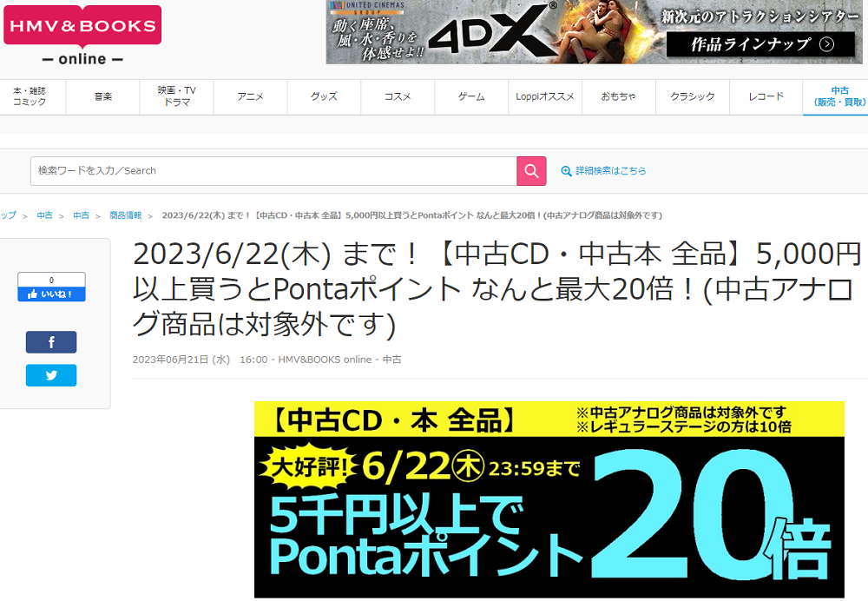Viewport: 868px width, 601px height.
Task: Open the 音楽 category tab
Action: [103, 96]
